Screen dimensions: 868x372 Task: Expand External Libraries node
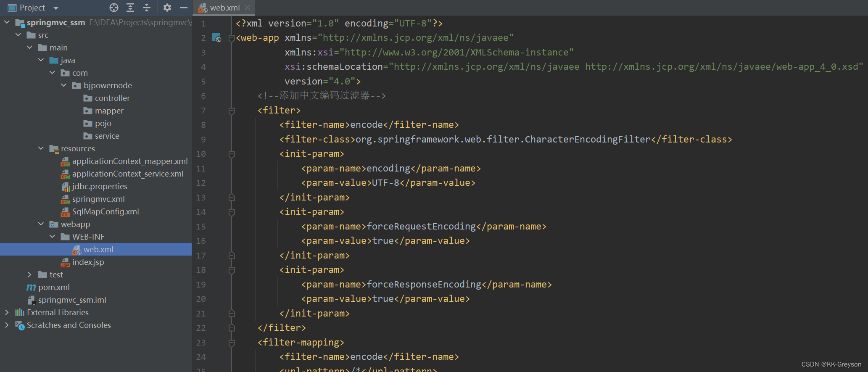[7, 312]
